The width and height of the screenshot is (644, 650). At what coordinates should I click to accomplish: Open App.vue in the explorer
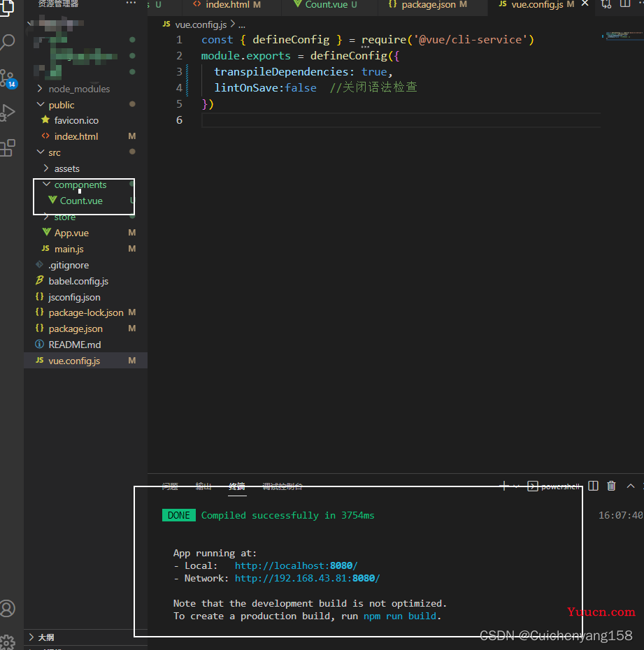tap(85, 233)
